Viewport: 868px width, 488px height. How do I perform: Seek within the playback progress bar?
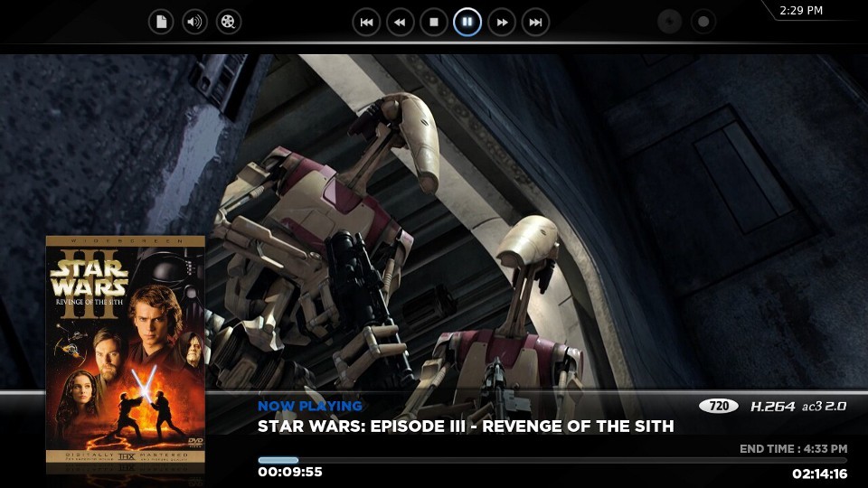pos(552,460)
